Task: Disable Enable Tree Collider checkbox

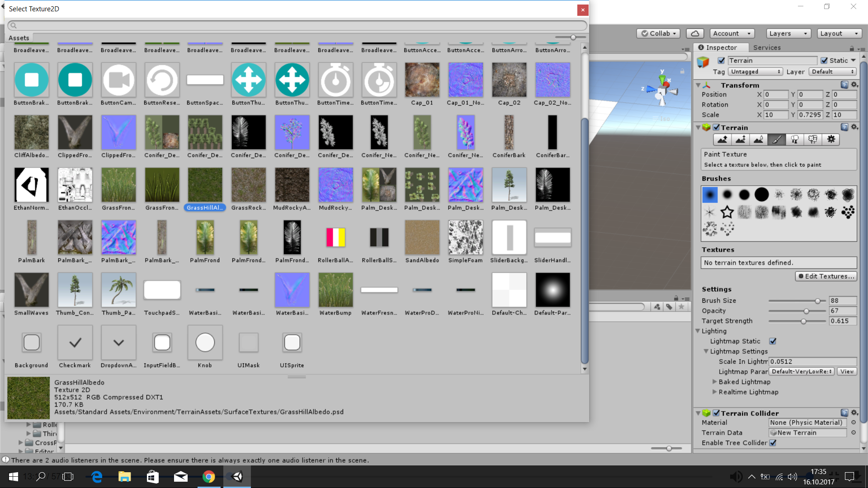Action: coord(773,443)
